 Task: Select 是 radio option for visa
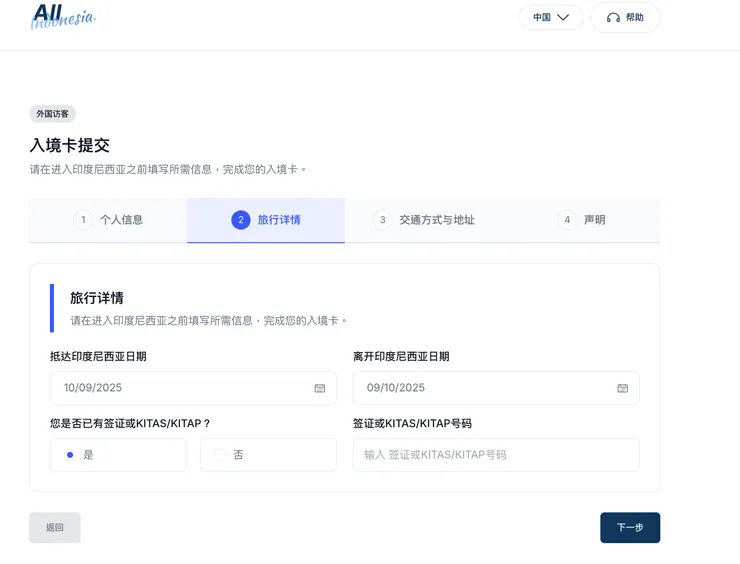(118, 455)
